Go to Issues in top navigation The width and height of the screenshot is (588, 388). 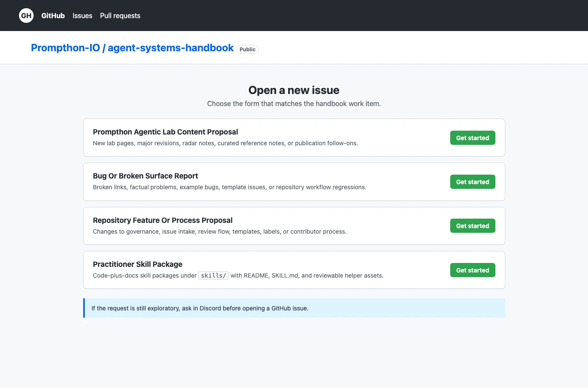click(x=82, y=16)
